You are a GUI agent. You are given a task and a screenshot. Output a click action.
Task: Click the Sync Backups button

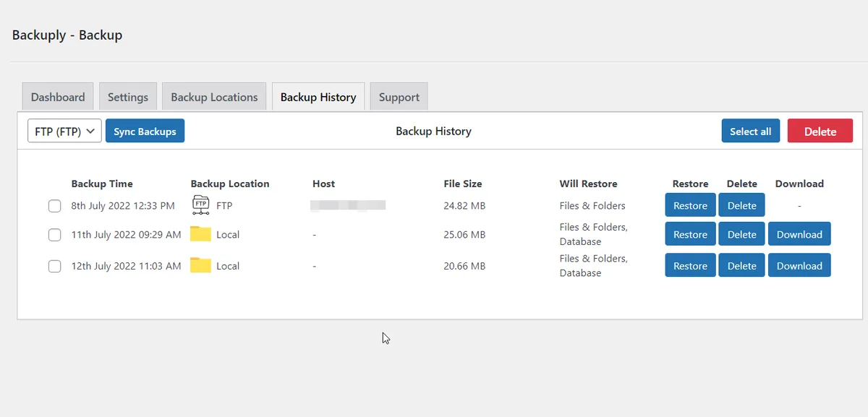145,132
